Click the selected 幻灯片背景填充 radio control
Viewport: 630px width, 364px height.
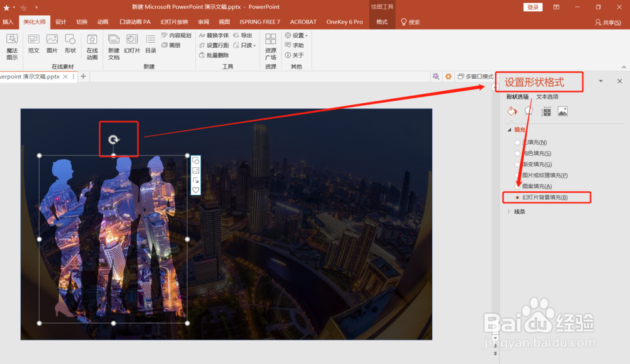coord(518,197)
